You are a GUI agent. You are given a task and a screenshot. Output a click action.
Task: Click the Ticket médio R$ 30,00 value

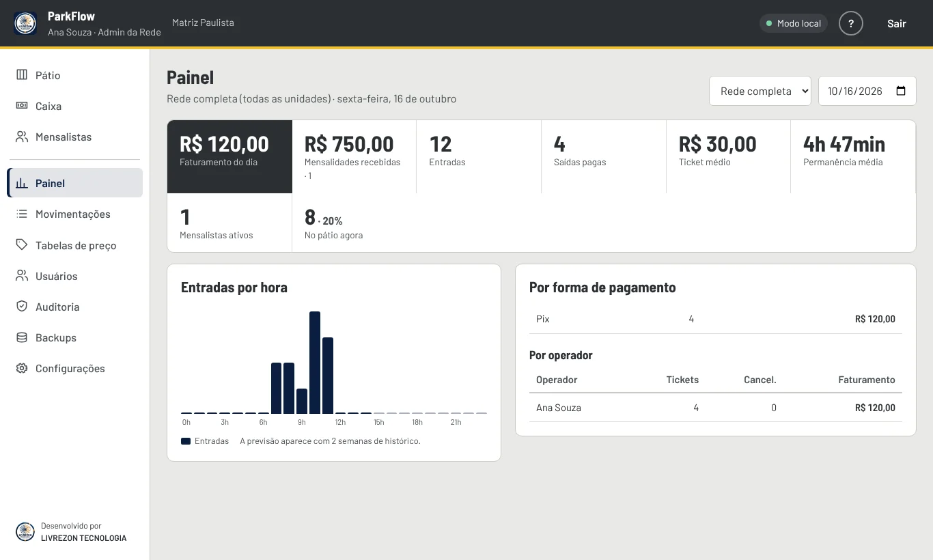(x=718, y=144)
